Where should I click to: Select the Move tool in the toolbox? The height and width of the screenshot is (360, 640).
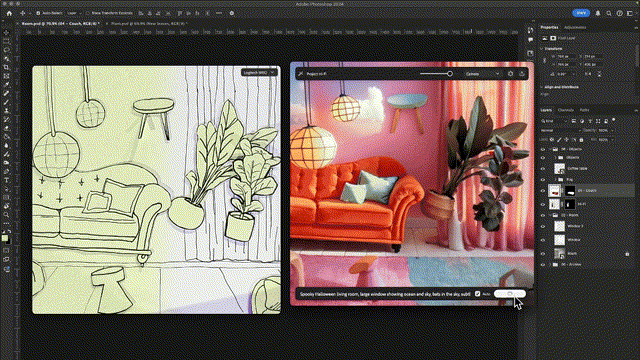[6, 33]
